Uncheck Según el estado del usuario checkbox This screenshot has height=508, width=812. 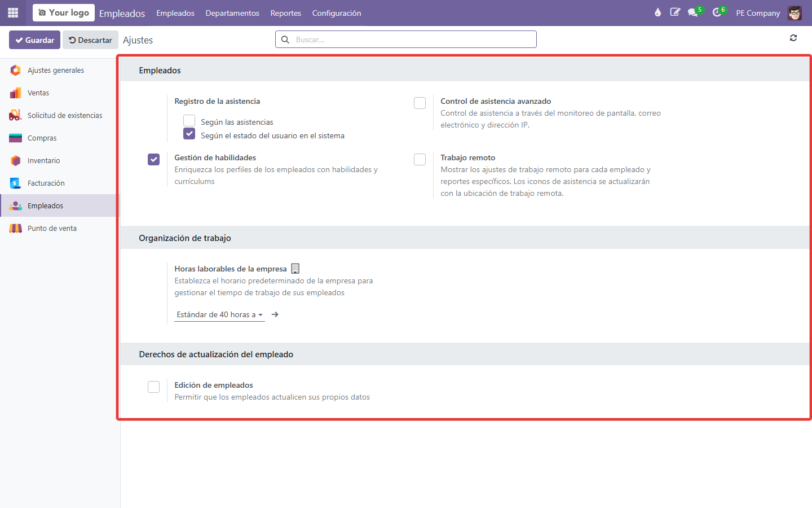point(189,134)
